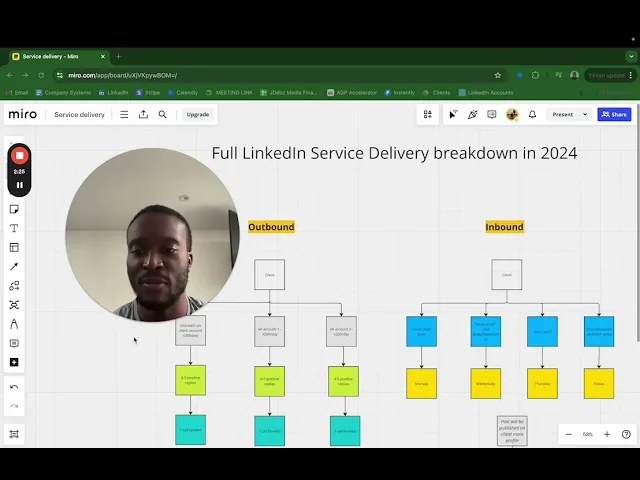
Task: Undo the last action
Action: coord(14,387)
